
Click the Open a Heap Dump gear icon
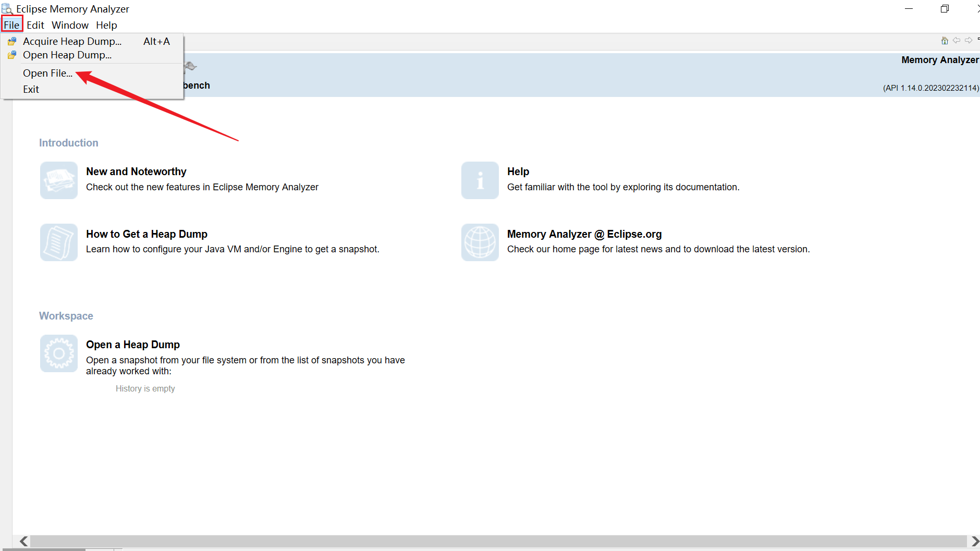[x=59, y=353]
